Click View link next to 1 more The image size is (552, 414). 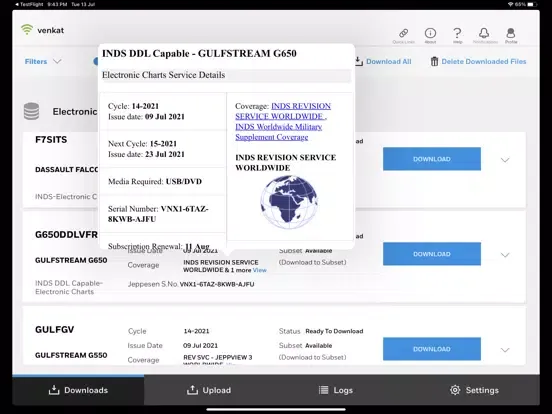coord(259,270)
